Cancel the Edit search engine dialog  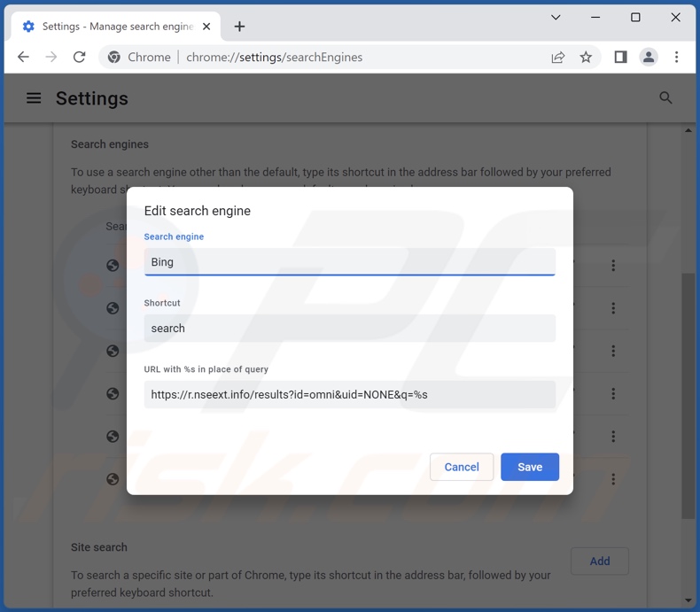pyautogui.click(x=462, y=467)
